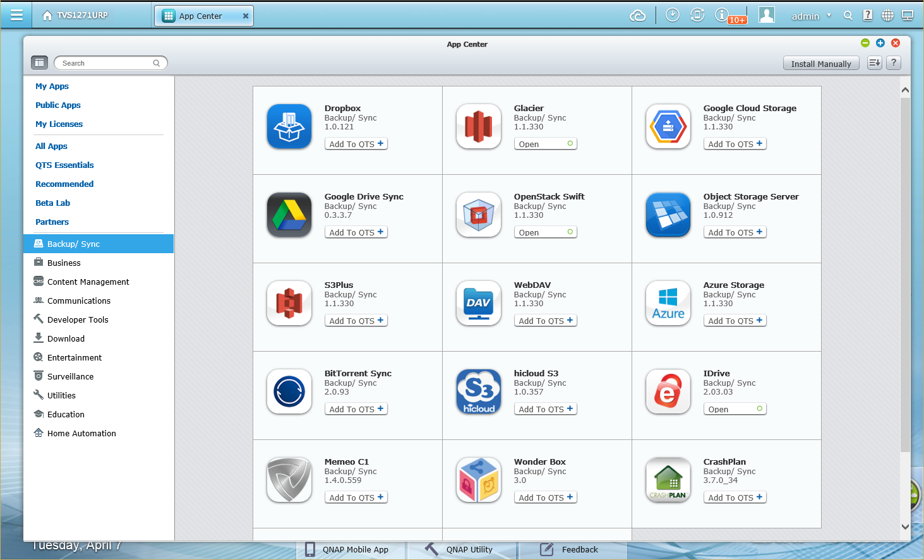Viewport: 924px width, 560px height.
Task: Open the Partners section
Action: coord(52,222)
